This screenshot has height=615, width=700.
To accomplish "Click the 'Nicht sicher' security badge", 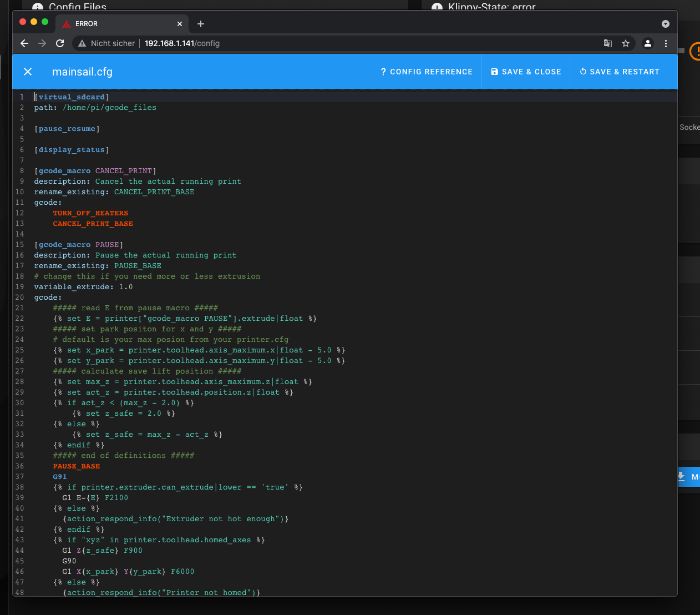I will [x=106, y=43].
